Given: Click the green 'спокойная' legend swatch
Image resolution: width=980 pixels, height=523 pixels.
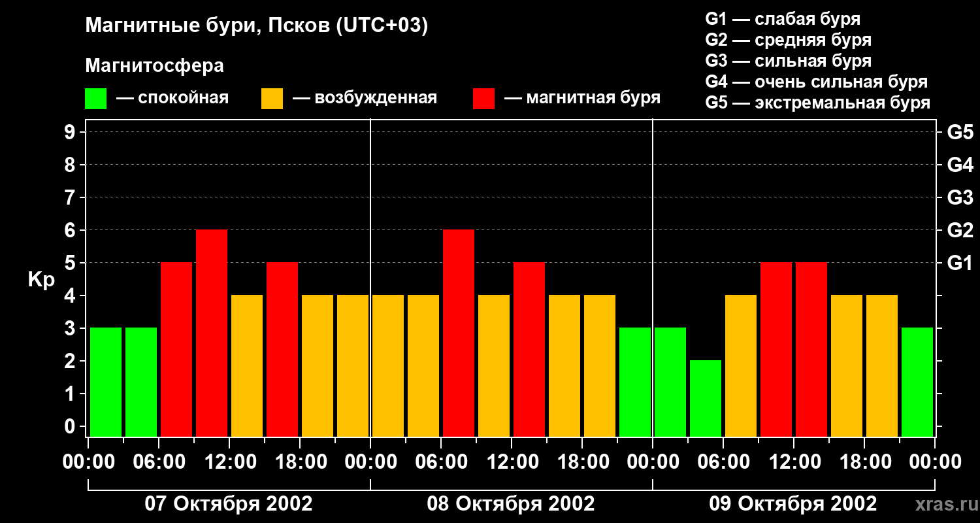Looking at the screenshot, I should [x=95, y=99].
